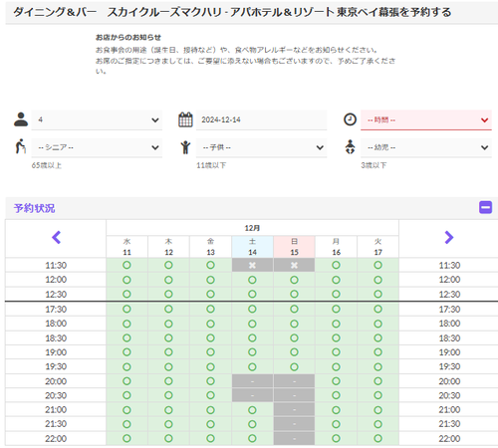Open the シニア senior count dropdown
The width and height of the screenshot is (498, 448).
point(97,147)
